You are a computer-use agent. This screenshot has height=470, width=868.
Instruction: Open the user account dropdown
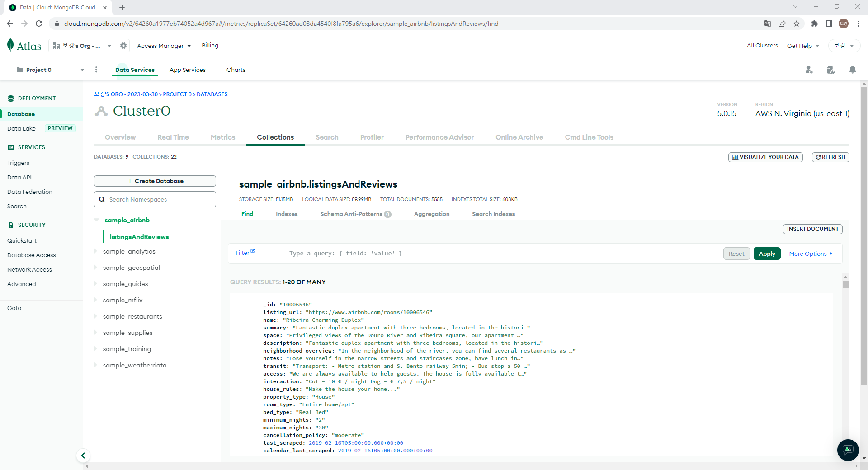(x=844, y=46)
